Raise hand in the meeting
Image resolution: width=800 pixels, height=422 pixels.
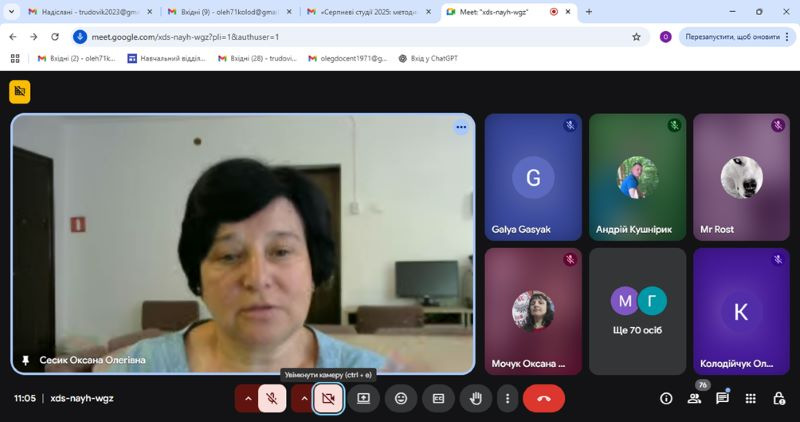[476, 399]
